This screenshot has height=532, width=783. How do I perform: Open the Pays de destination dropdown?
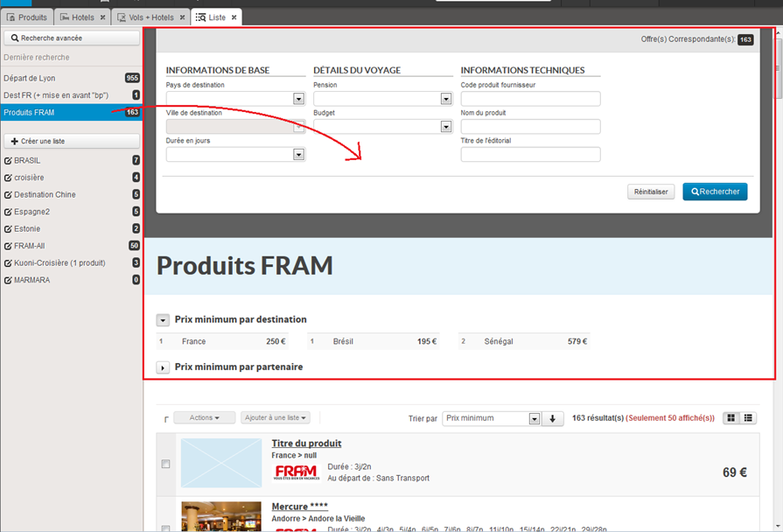point(298,99)
